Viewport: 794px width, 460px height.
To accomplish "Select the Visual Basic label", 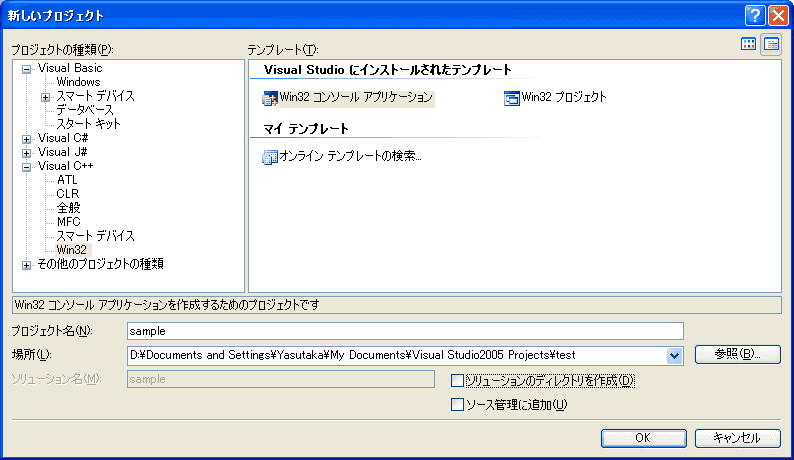I will point(70,68).
